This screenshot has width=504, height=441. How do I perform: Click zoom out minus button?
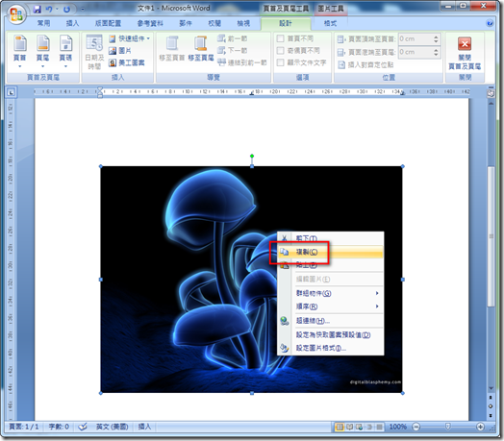tap(416, 427)
